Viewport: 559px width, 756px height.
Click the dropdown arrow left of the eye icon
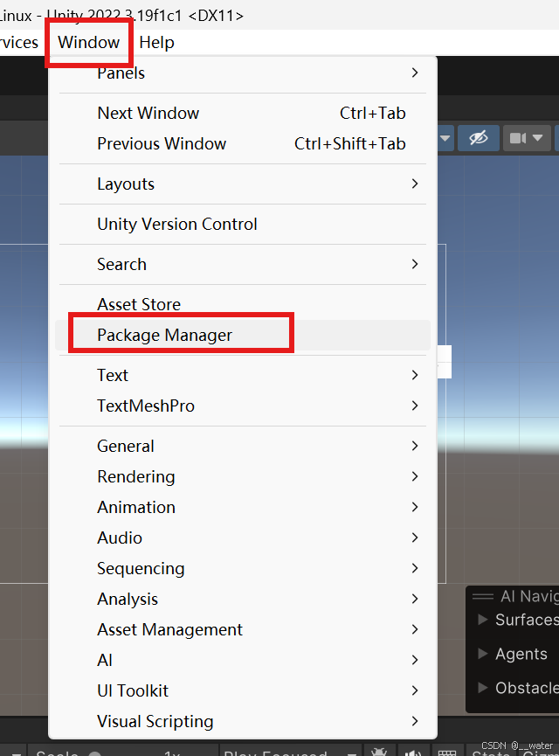coord(445,138)
